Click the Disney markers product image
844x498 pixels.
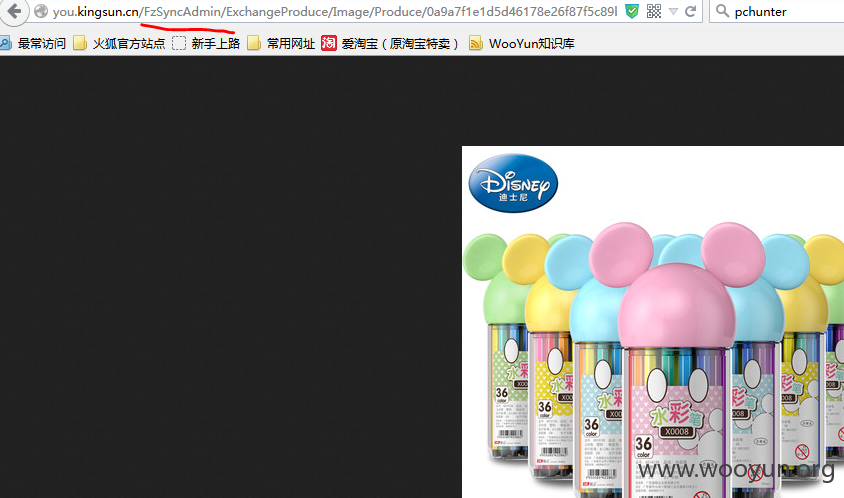(653, 322)
